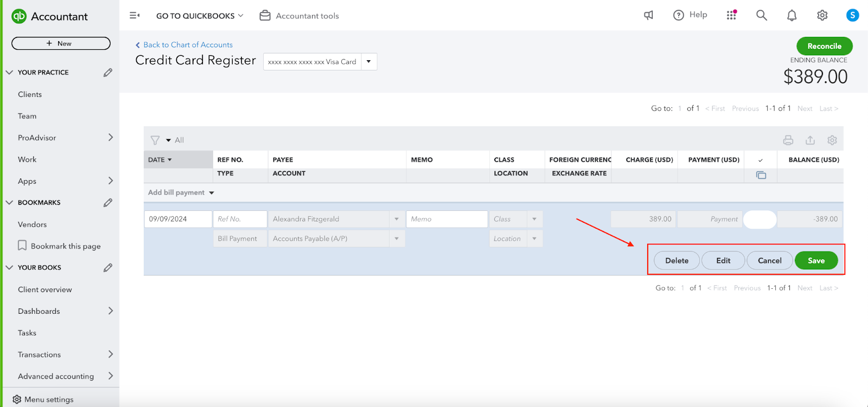Open the announcements megaphone icon
The width and height of the screenshot is (868, 407).
(648, 15)
